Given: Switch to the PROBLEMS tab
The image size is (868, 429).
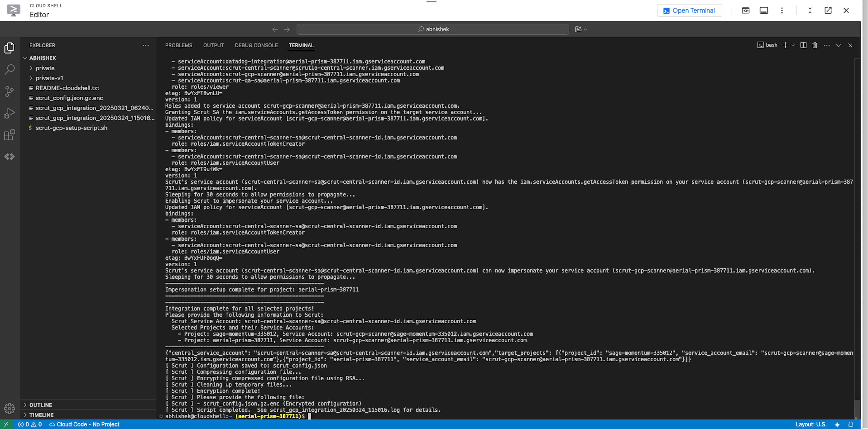Looking at the screenshot, I should (x=179, y=45).
